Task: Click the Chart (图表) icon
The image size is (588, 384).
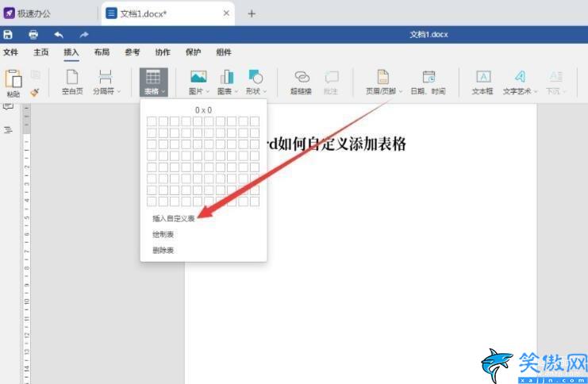Action: tap(227, 77)
